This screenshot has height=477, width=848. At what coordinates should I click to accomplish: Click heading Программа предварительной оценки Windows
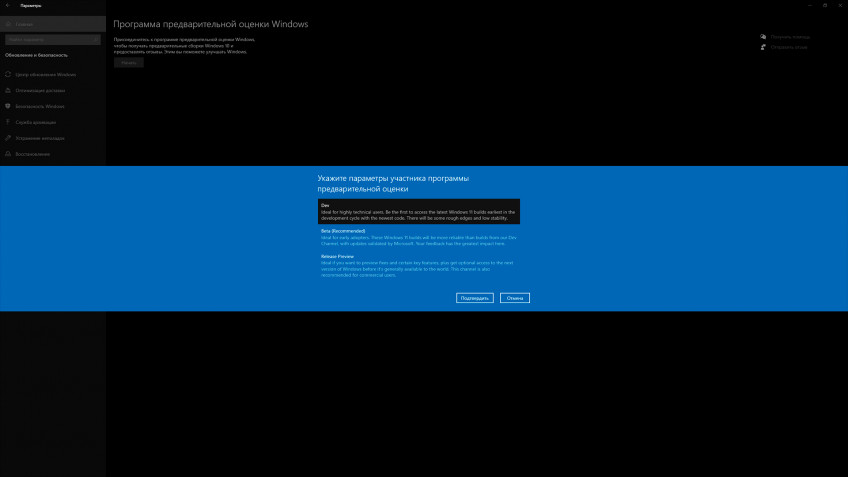tap(211, 24)
